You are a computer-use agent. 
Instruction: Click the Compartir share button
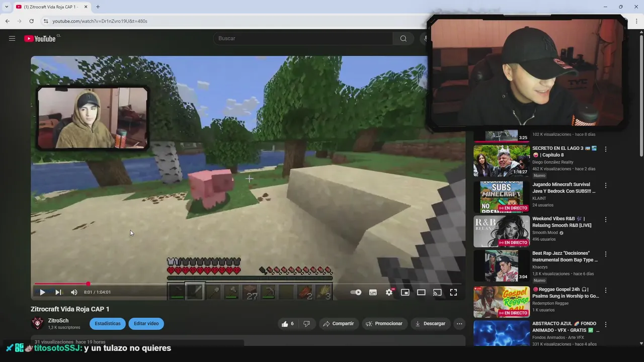coord(338,324)
